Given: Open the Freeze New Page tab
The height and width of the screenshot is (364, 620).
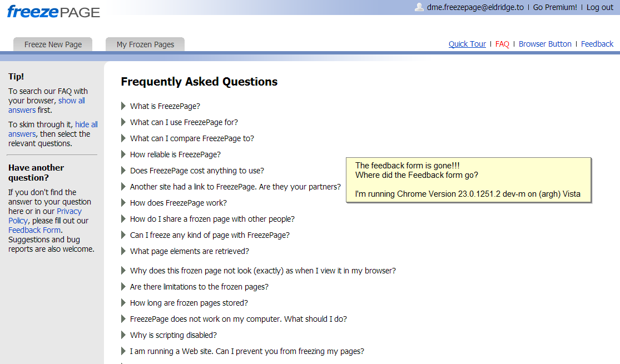Looking at the screenshot, I should (53, 44).
